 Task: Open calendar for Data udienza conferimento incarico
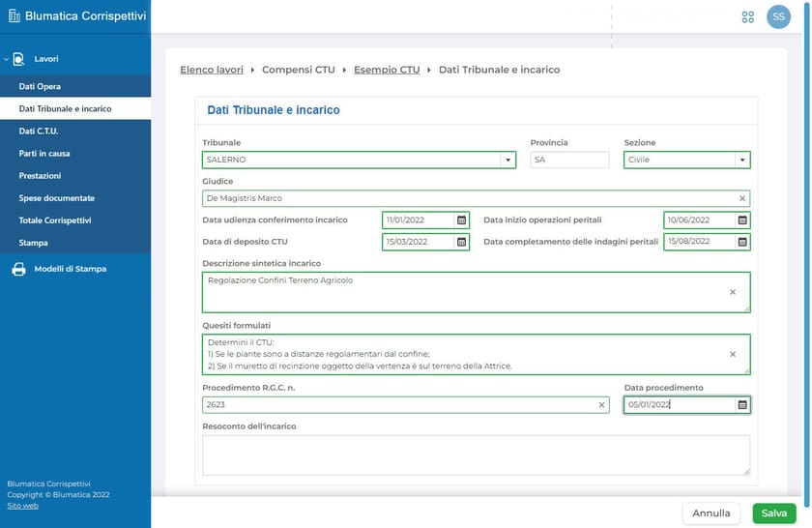462,220
